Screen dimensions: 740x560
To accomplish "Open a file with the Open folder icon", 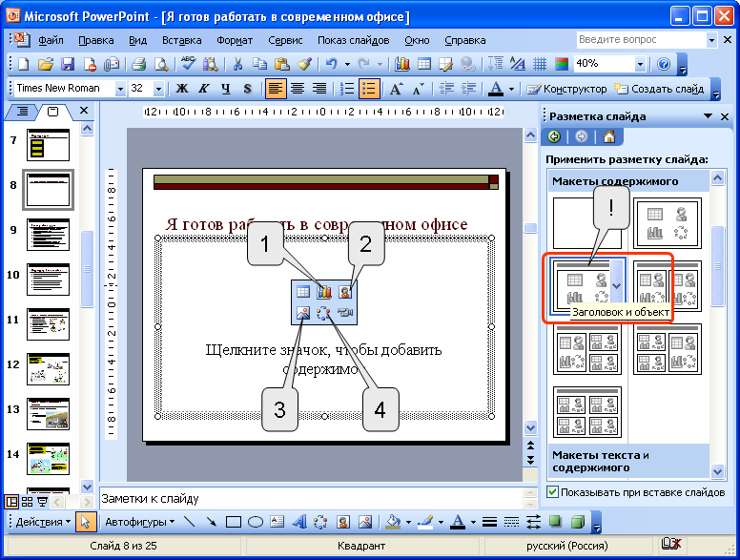I will point(46,64).
